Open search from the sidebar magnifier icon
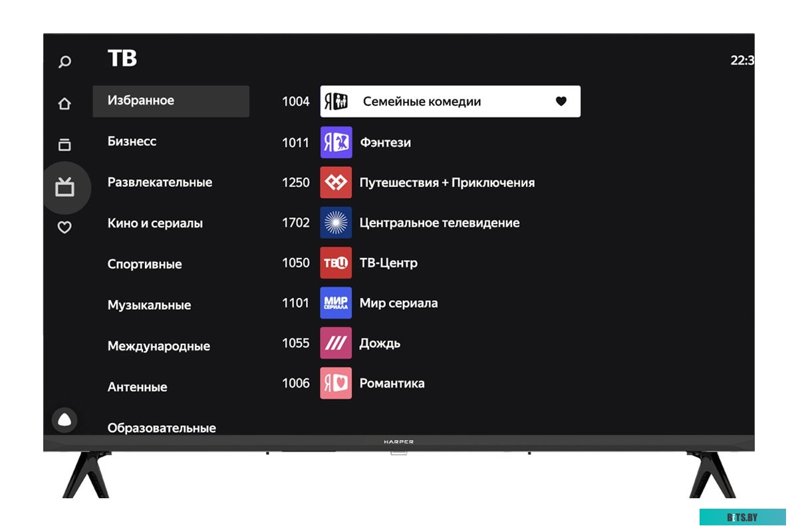The image size is (798, 532). (65, 62)
